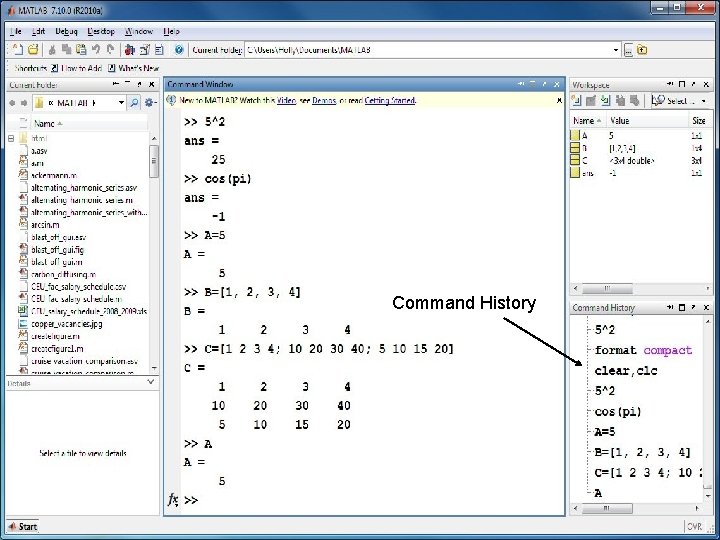Click the browse-for-folder ellipsis button

point(628,50)
